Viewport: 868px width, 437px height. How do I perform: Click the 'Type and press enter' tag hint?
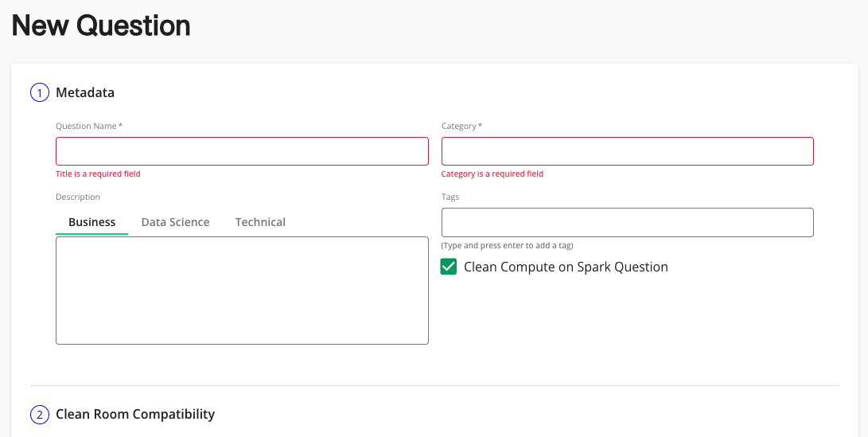click(x=507, y=245)
